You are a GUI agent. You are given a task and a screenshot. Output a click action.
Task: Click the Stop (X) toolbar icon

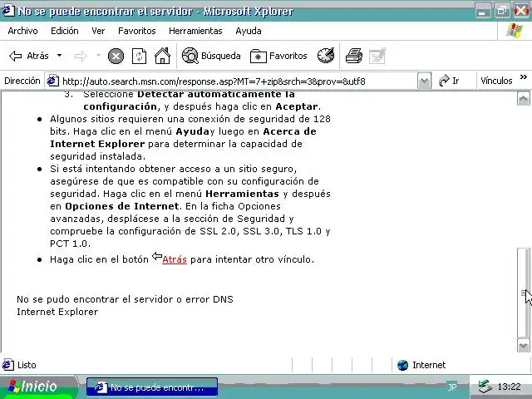(x=116, y=57)
